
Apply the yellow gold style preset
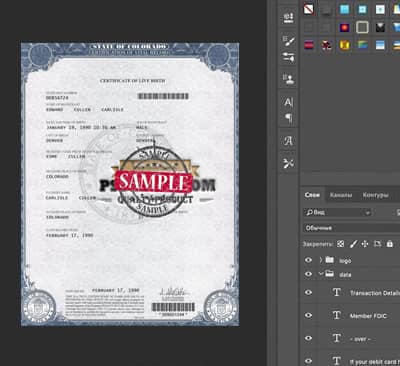(x=345, y=45)
